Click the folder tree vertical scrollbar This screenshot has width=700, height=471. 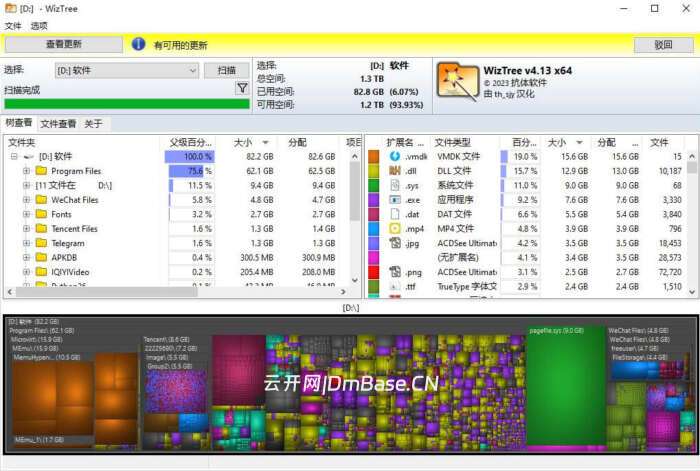(x=354, y=191)
